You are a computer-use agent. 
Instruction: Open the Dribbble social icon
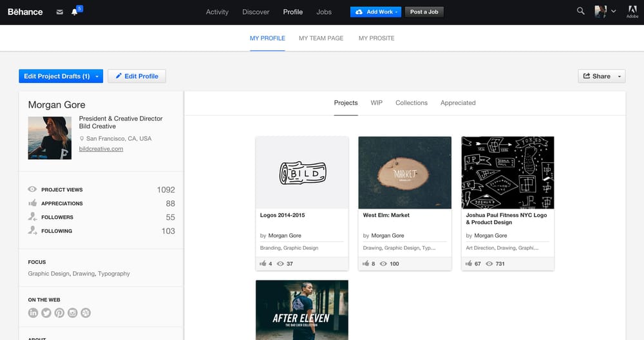86,313
